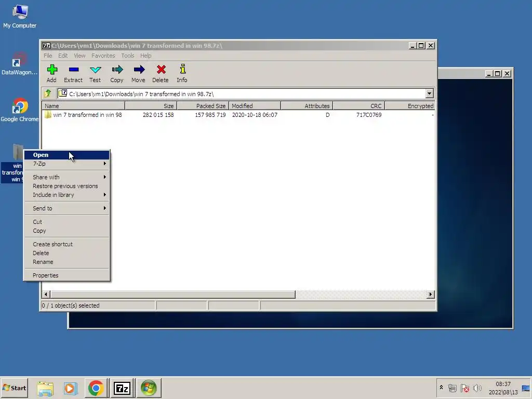Screen dimensions: 532x399
Task: Click the blue Extract toolbar icon
Action: [x=73, y=70]
